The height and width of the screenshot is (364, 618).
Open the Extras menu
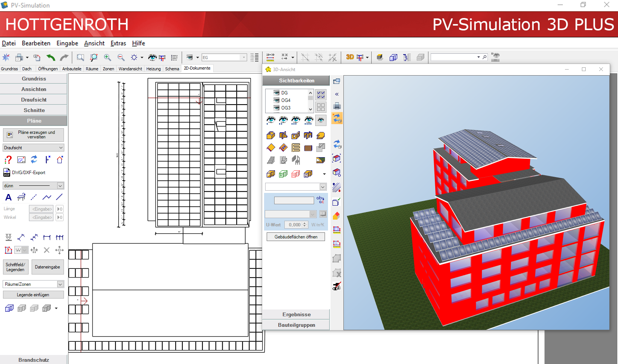tap(118, 43)
